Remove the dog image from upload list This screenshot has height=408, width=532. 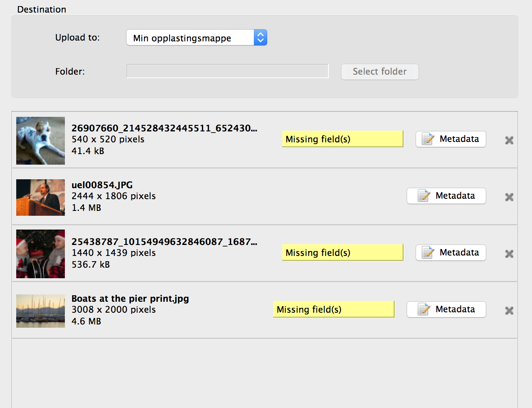tap(509, 140)
